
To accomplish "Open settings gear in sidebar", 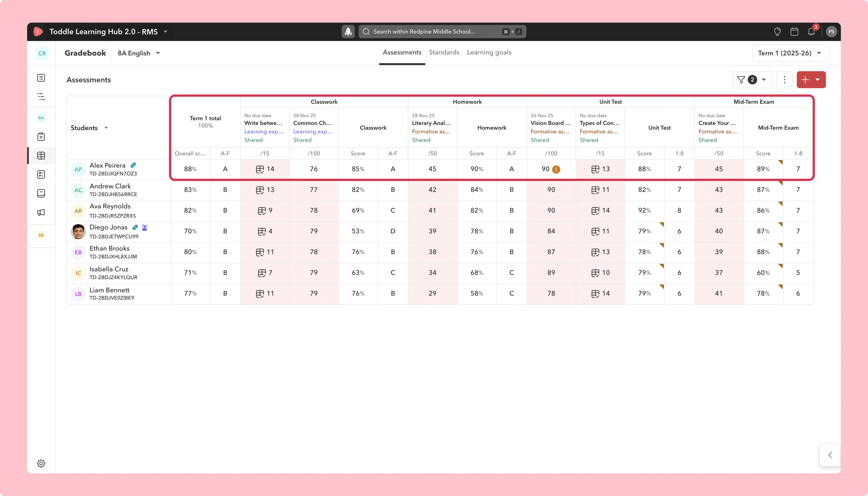I will tap(41, 463).
